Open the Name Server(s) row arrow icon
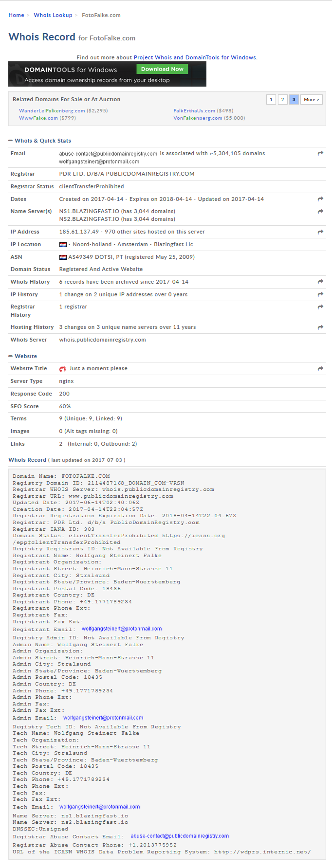 pyautogui.click(x=320, y=212)
